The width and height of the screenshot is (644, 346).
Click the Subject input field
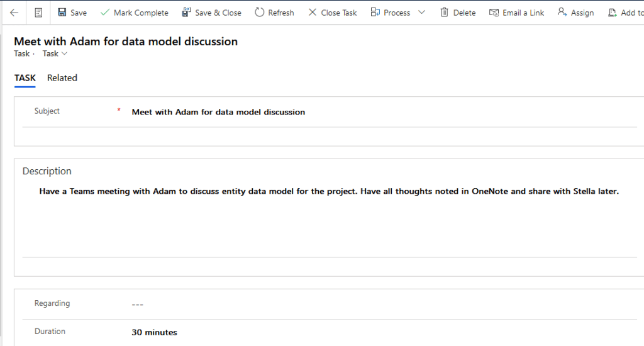[x=377, y=112]
